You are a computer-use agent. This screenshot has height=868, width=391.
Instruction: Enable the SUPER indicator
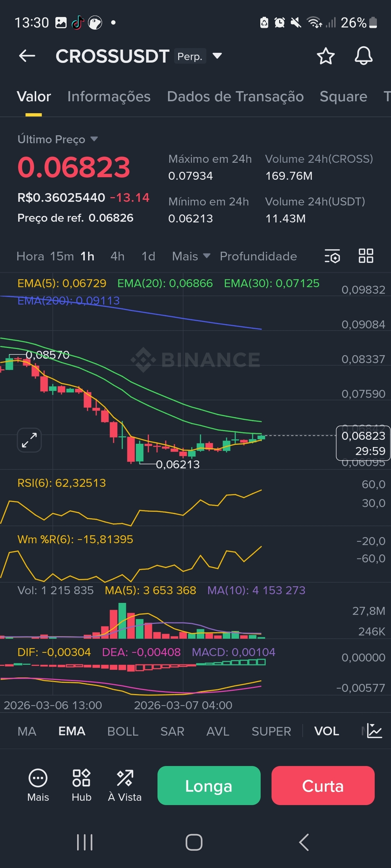[x=272, y=731]
